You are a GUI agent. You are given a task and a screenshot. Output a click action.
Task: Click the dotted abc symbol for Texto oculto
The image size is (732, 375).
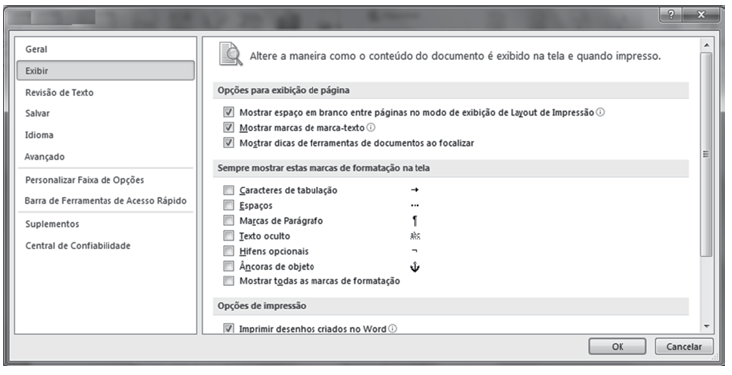click(x=415, y=236)
